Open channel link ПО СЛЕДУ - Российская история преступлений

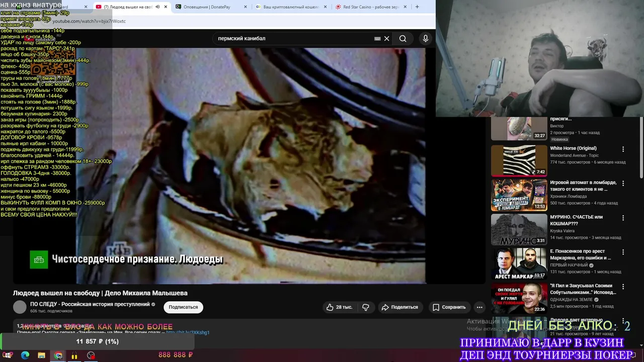pos(90,304)
